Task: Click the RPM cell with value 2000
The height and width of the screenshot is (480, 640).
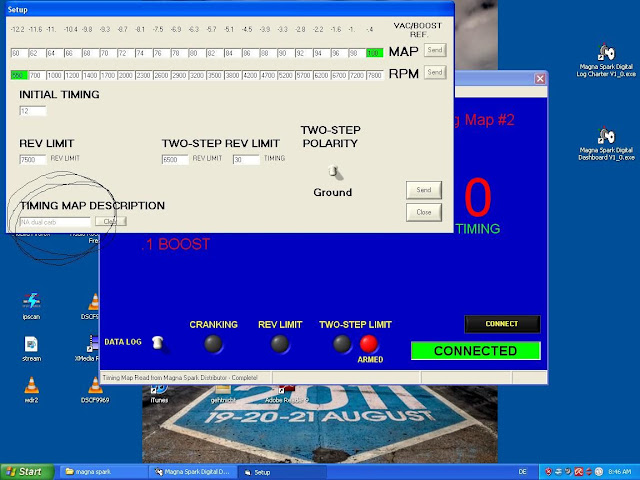Action: pyautogui.click(x=126, y=76)
